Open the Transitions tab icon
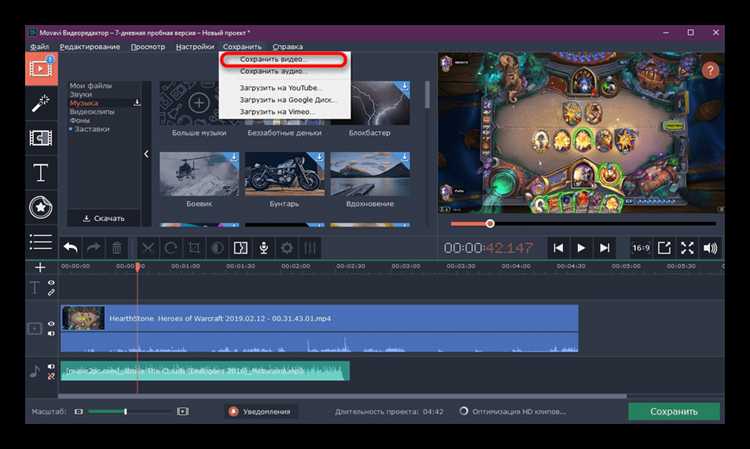 pos(41,138)
